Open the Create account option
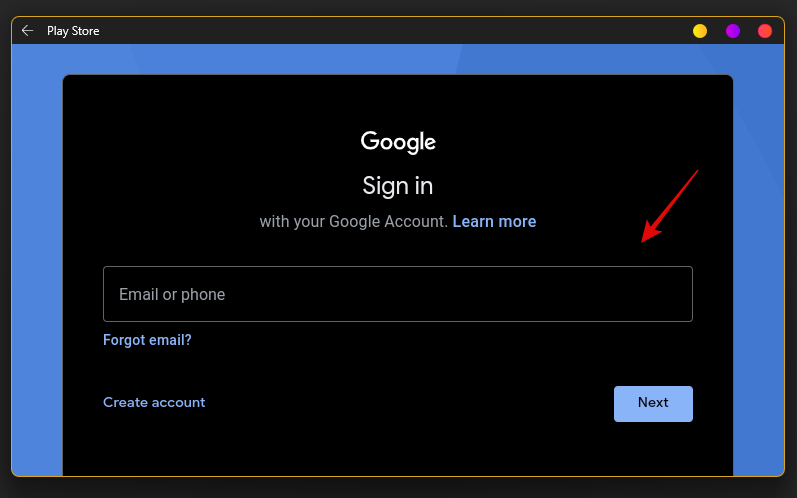 (x=154, y=402)
